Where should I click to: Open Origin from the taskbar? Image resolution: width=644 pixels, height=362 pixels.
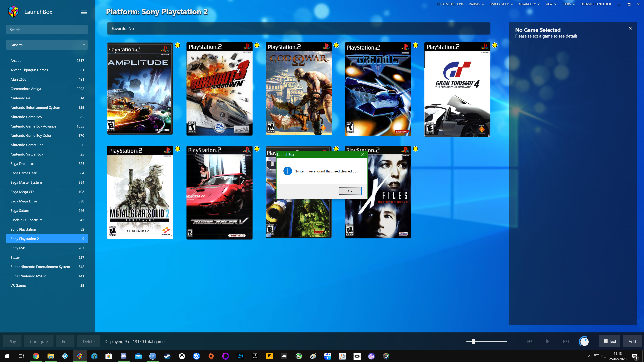[211, 356]
